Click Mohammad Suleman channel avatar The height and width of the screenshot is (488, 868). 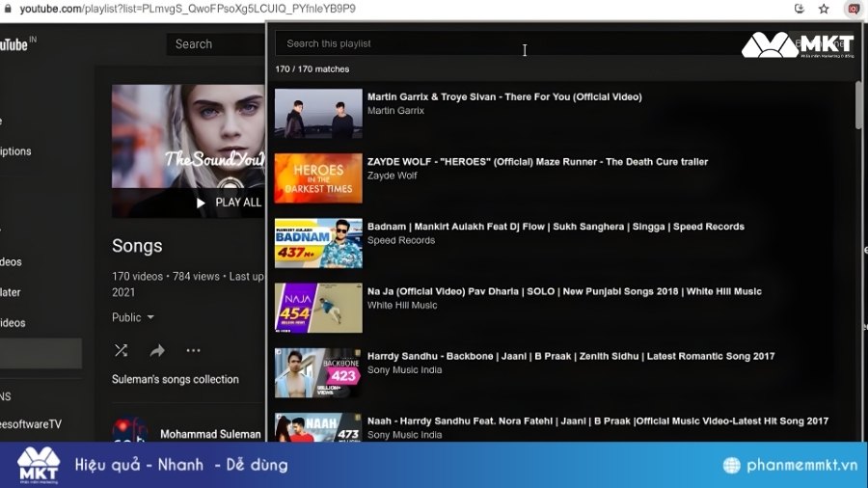pyautogui.click(x=129, y=430)
